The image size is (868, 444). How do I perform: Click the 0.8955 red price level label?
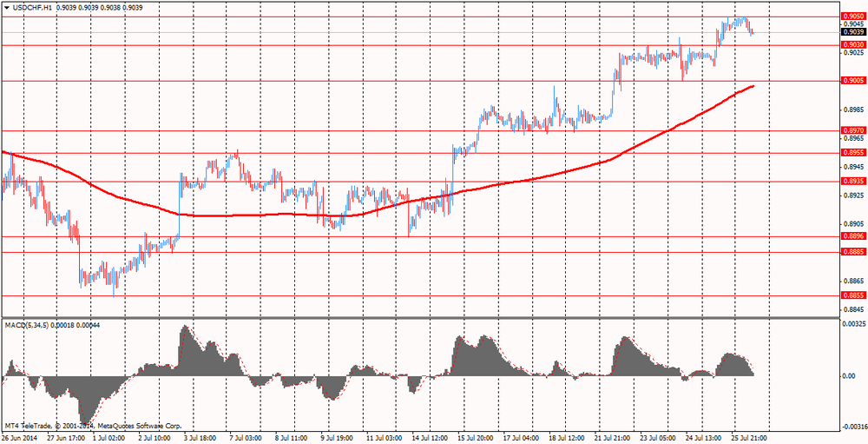[852, 152]
